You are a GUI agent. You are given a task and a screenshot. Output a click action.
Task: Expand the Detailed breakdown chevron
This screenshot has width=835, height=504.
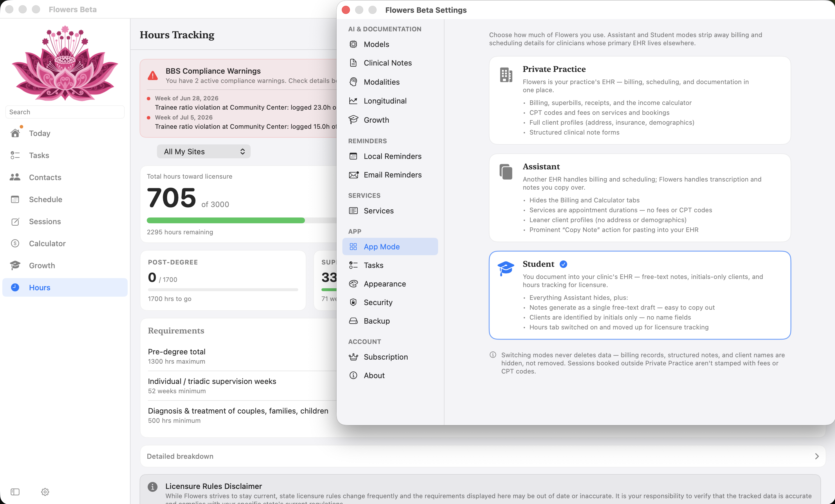(x=817, y=456)
